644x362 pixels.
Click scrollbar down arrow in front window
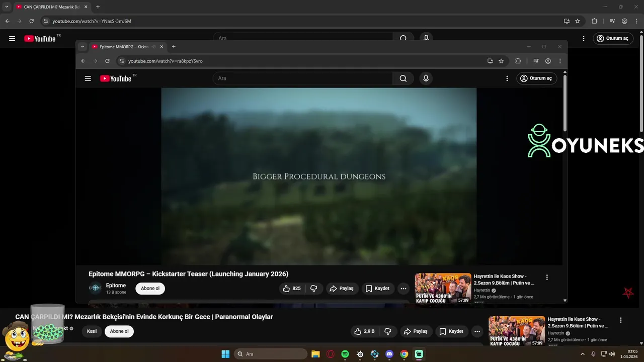pyautogui.click(x=565, y=300)
